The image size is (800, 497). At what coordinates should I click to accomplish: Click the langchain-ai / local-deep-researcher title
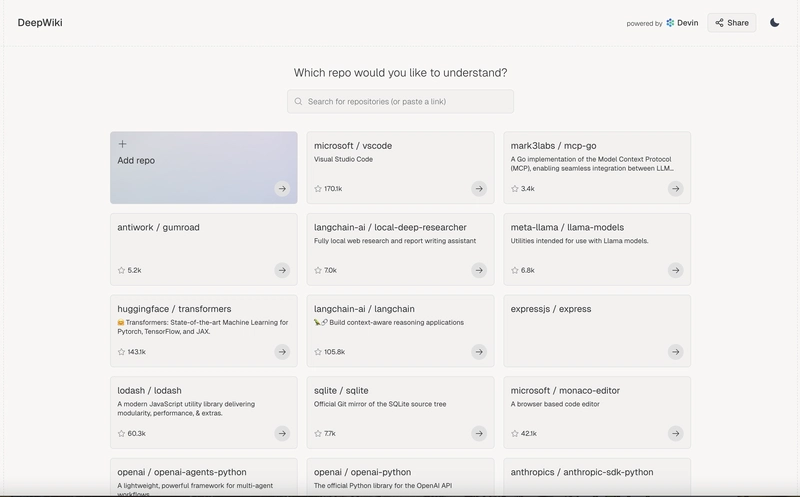pos(390,227)
